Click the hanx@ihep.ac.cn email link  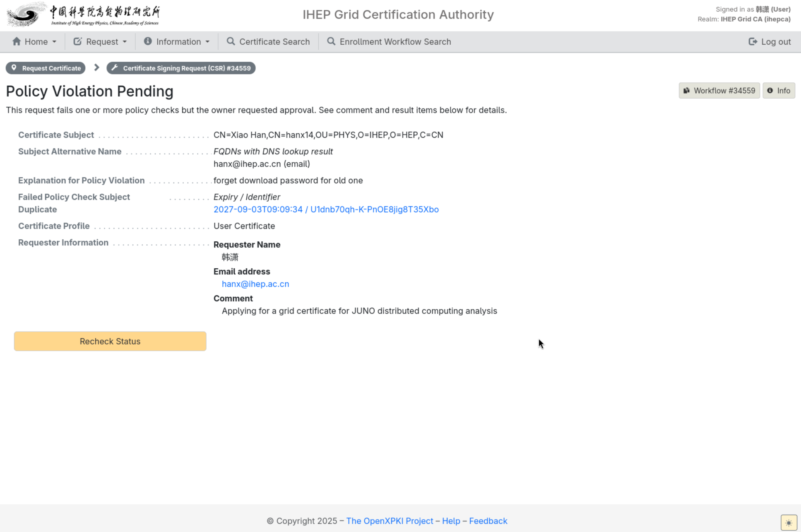(x=255, y=284)
